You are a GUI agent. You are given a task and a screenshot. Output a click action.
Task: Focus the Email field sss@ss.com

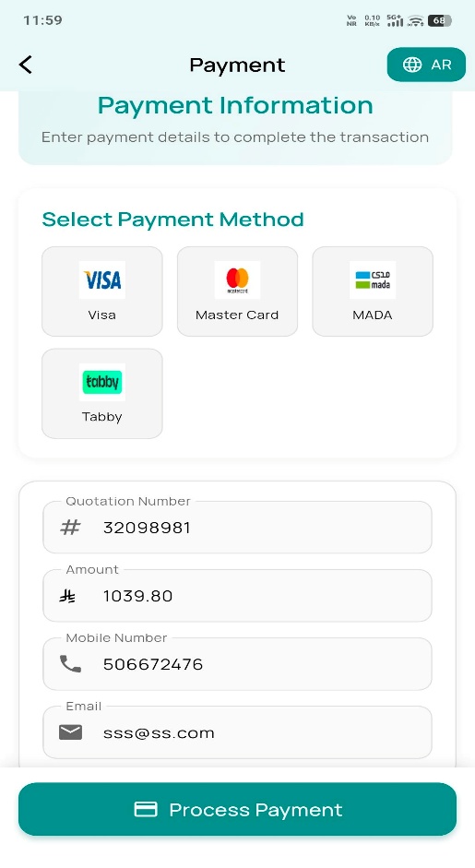pos(238,732)
